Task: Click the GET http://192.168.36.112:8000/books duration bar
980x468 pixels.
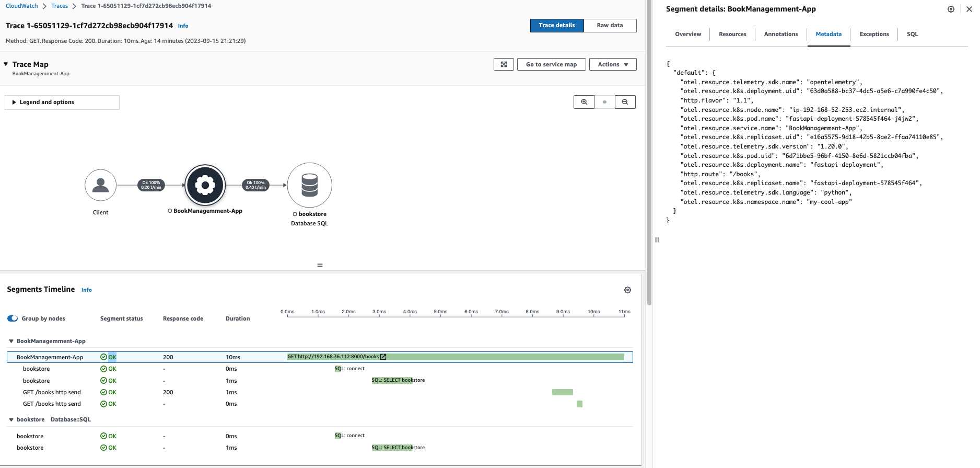Action: click(456, 357)
